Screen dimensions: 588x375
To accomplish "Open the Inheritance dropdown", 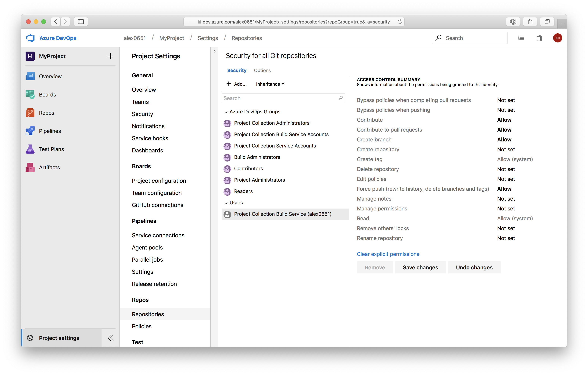I will click(x=270, y=84).
